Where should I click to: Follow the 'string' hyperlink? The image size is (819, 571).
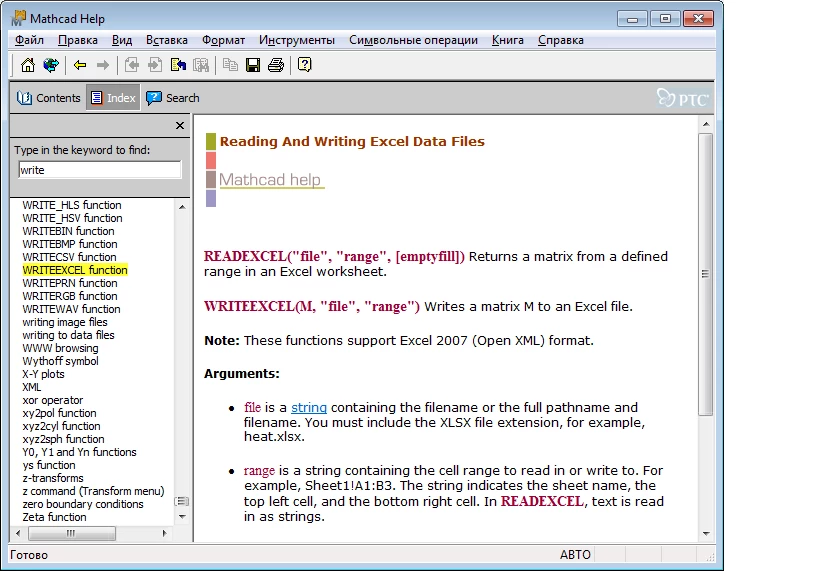309,407
